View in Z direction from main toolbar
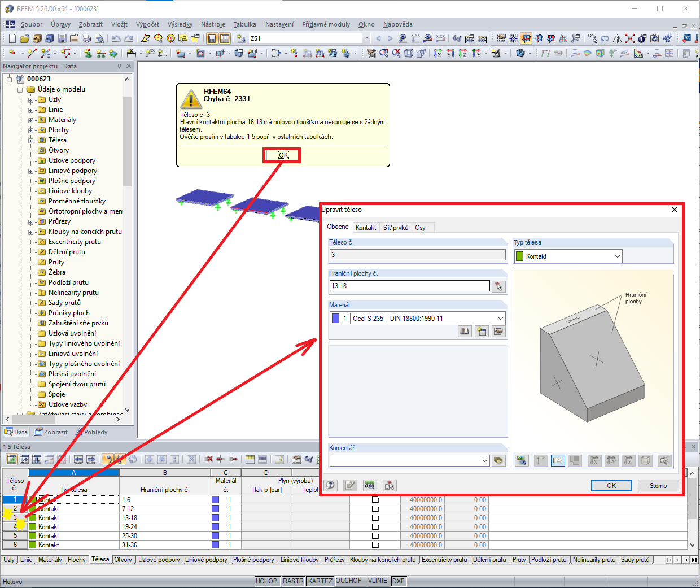This screenshot has height=588, width=700. coord(463,53)
